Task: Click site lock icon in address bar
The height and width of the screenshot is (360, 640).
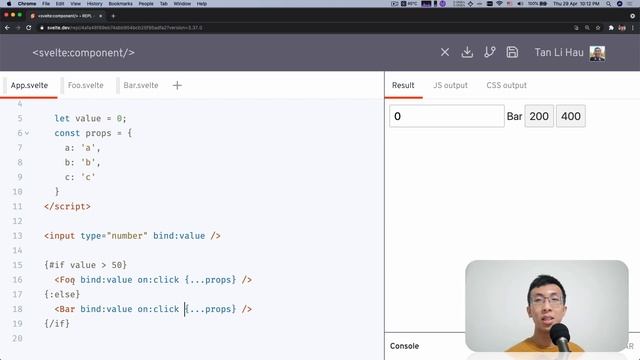Action: pos(42,28)
